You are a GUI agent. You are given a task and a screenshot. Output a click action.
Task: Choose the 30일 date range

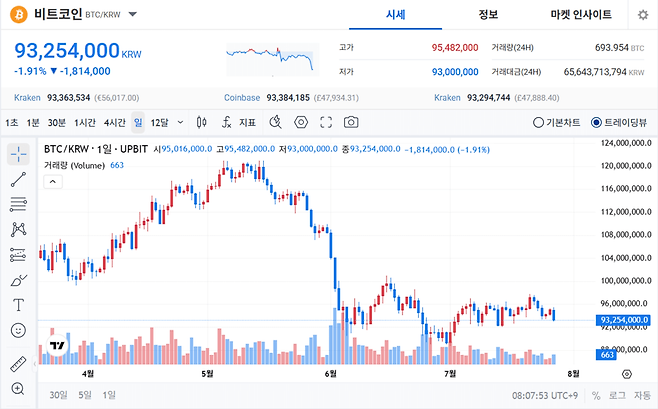(58, 395)
